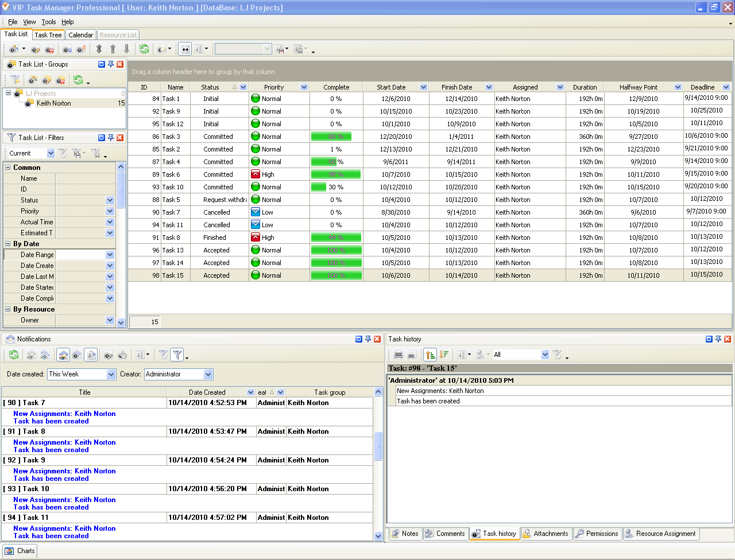Pin the Task List - Filters panel
Image resolution: width=735 pixels, height=560 pixels.
pyautogui.click(x=111, y=138)
